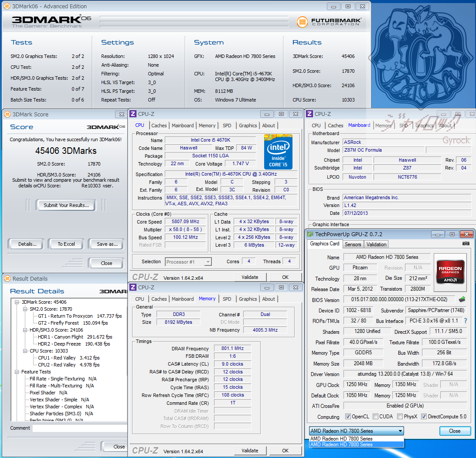The image size is (476, 458).
Task: Open the SPD tab in CPU-Z CPU window
Action: coord(227,126)
